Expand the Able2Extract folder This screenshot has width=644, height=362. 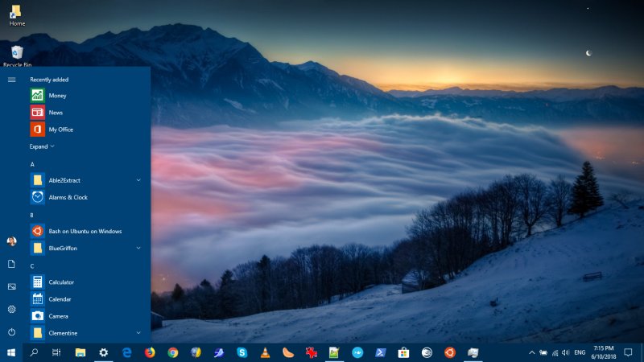[x=138, y=180]
